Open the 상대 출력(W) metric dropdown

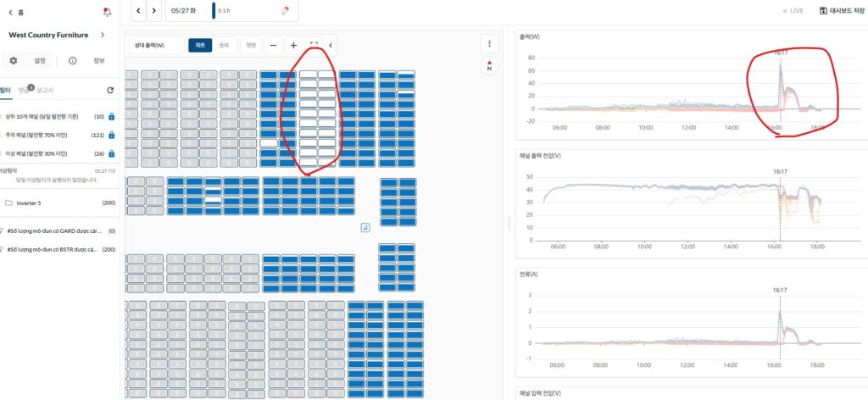[156, 45]
